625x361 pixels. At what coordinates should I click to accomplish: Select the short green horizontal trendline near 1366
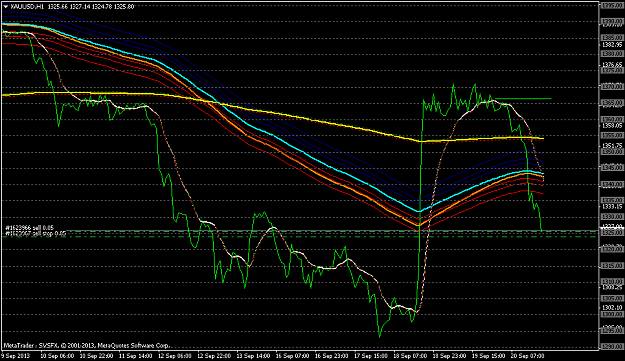point(523,98)
